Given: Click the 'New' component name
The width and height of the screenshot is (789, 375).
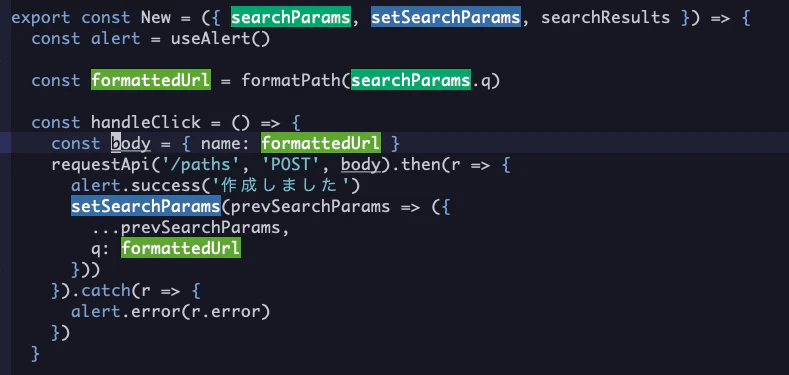Looking at the screenshot, I should pyautogui.click(x=156, y=18).
